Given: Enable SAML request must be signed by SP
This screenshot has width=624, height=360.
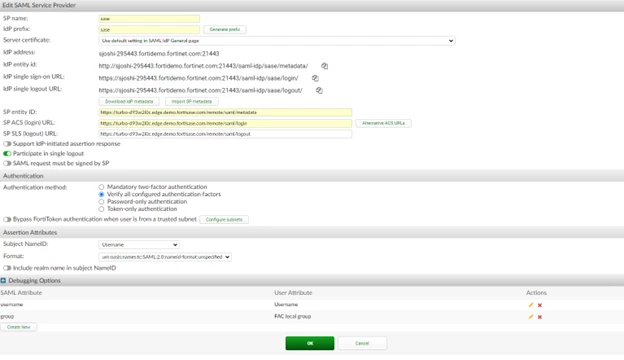Looking at the screenshot, I should point(7,163).
